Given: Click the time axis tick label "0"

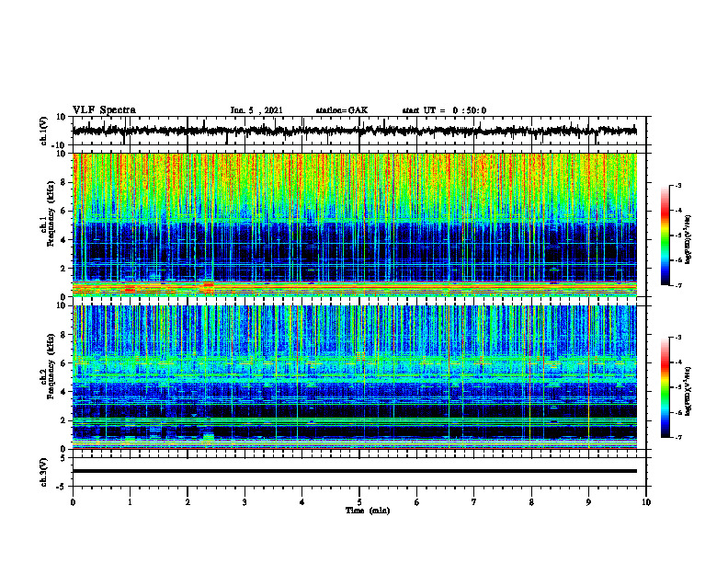Looking at the screenshot, I should [x=73, y=502].
